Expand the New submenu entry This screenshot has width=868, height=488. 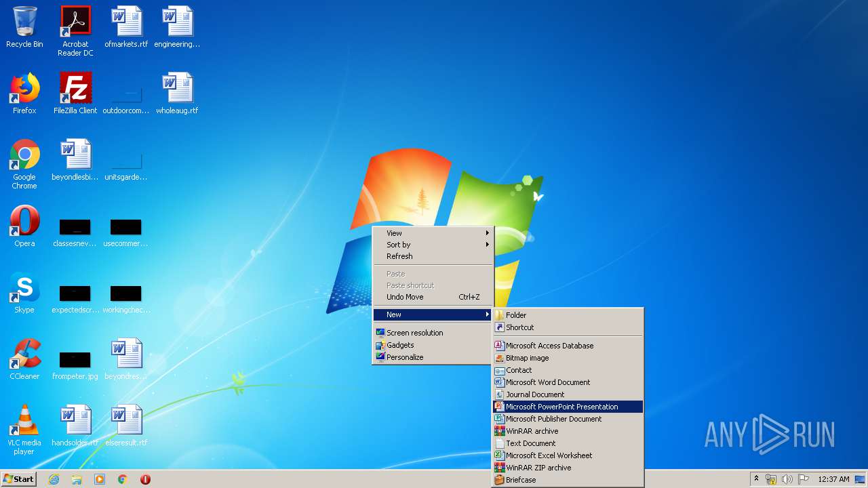[x=433, y=314]
